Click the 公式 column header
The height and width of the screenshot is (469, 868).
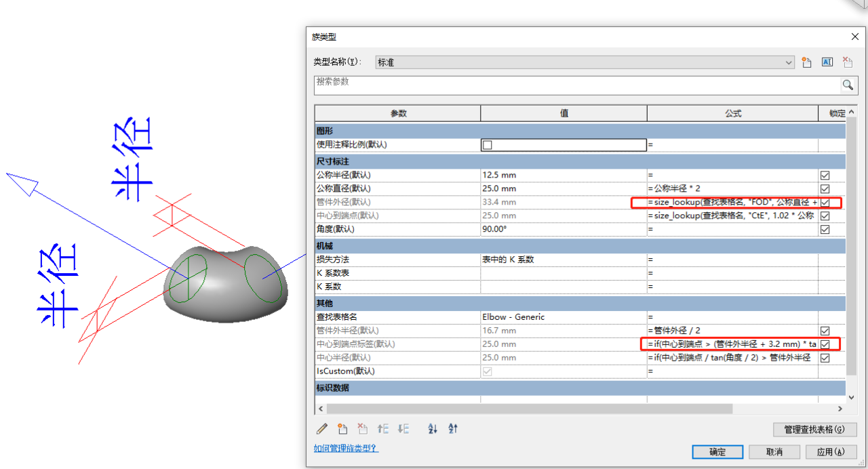732,113
